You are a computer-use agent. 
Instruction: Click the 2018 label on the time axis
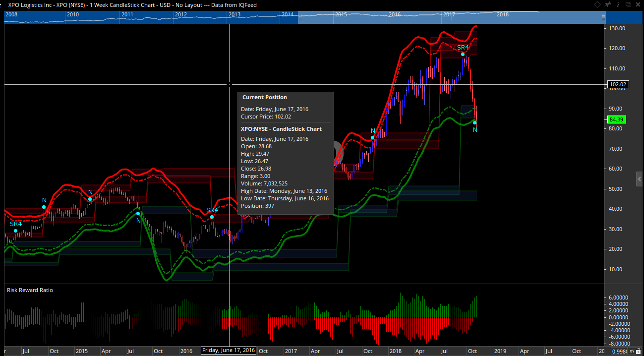coord(396,351)
